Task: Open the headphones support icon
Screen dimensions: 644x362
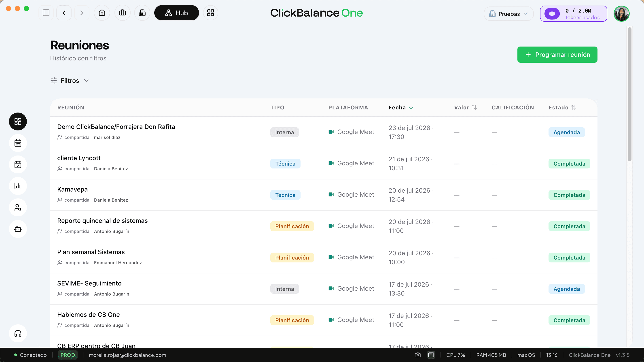Action: (x=18, y=334)
